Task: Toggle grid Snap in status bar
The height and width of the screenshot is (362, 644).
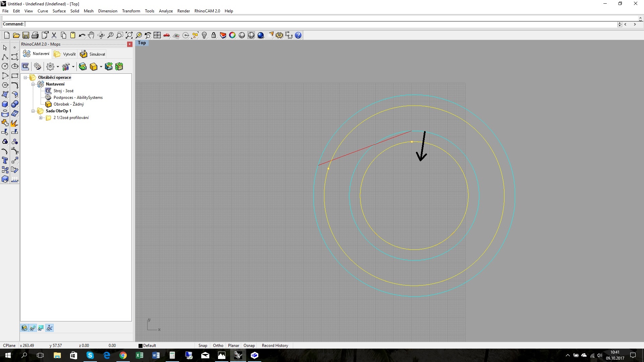Action: tap(203, 346)
